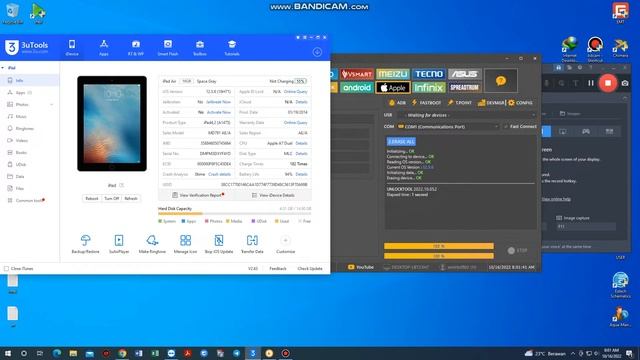Image resolution: width=640 pixels, height=360 pixels.
Task: Click the Hard Disk Capacity usage bar
Action: tap(235, 213)
